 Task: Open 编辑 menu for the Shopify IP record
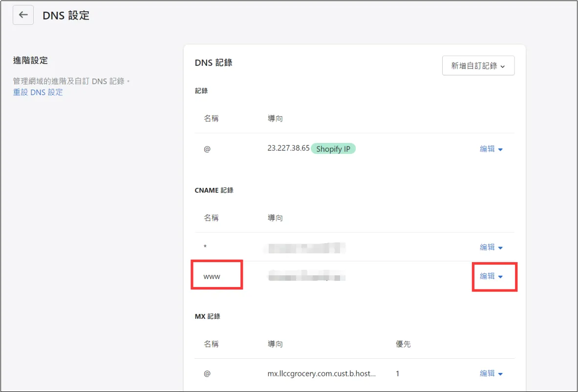tap(491, 149)
